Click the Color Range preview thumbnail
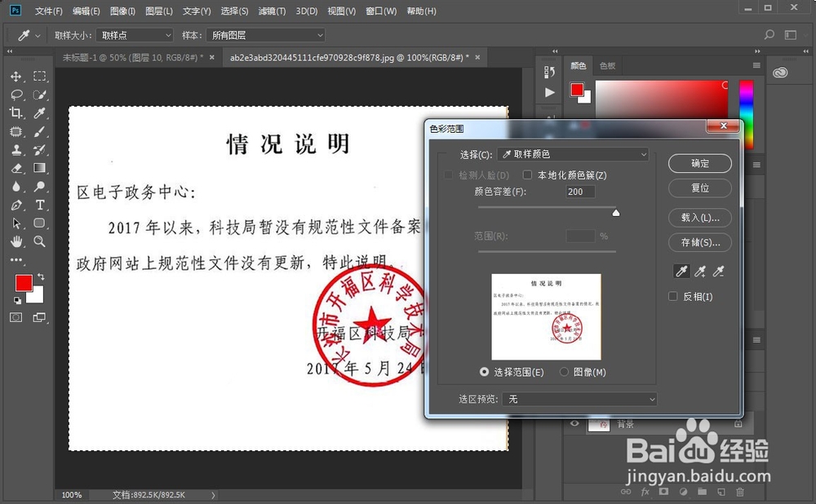 tap(545, 318)
